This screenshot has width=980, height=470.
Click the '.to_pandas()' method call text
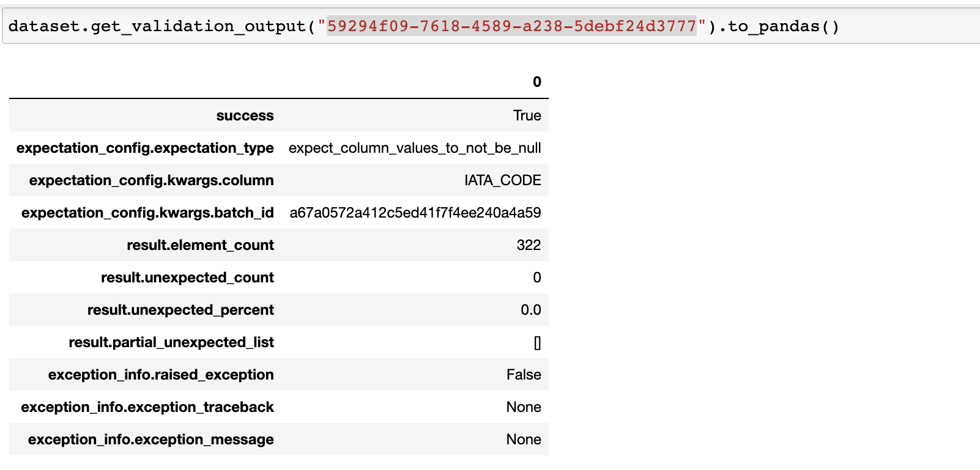(778, 26)
